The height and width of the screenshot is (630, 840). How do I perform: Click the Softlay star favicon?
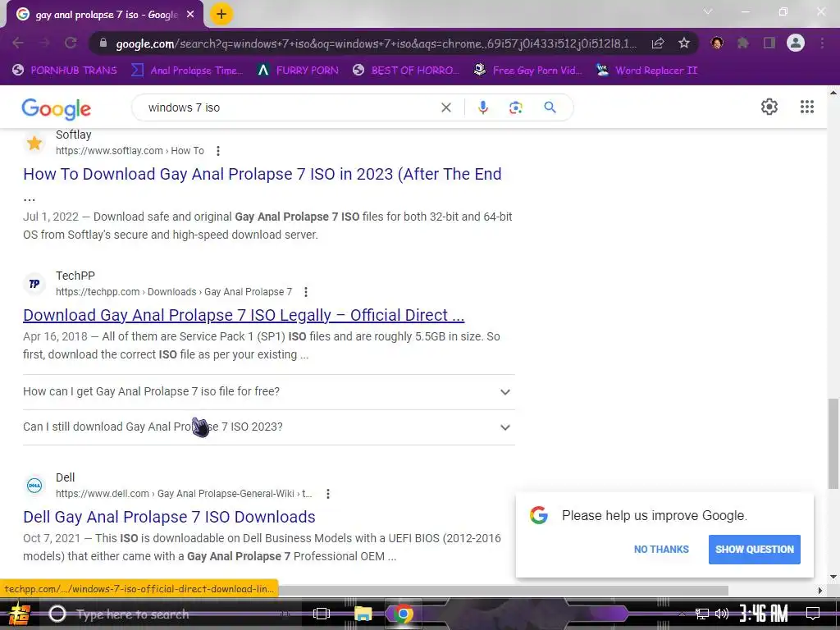(34, 143)
